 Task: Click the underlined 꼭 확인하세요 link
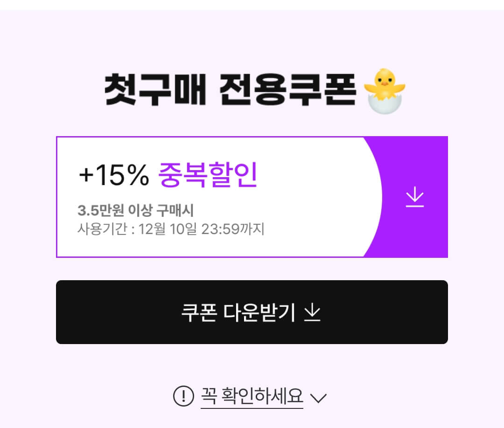coord(252,397)
